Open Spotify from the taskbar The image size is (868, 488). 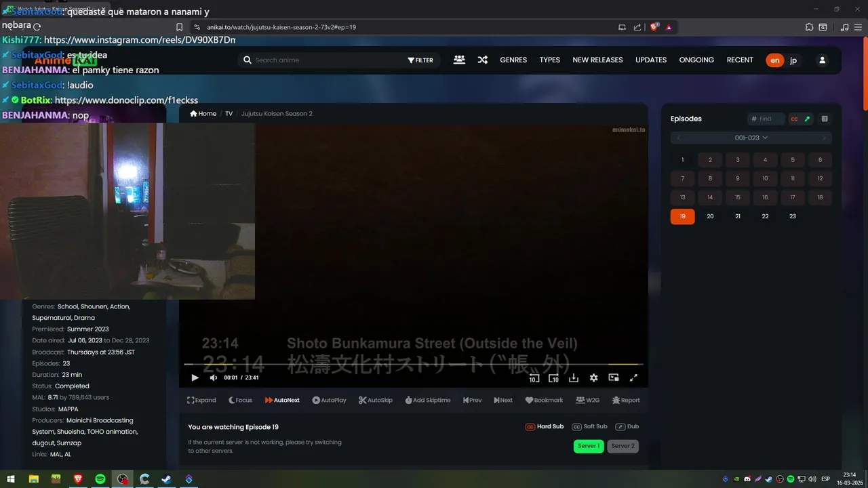100,479
